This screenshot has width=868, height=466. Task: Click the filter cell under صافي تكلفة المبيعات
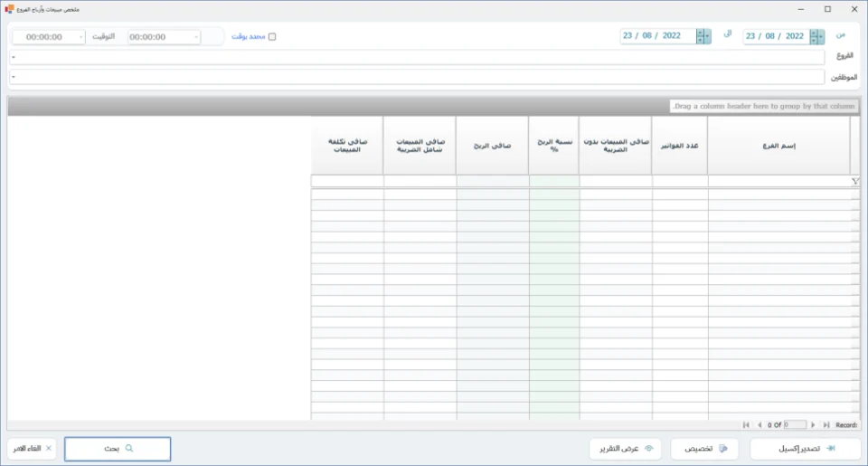pyautogui.click(x=347, y=181)
